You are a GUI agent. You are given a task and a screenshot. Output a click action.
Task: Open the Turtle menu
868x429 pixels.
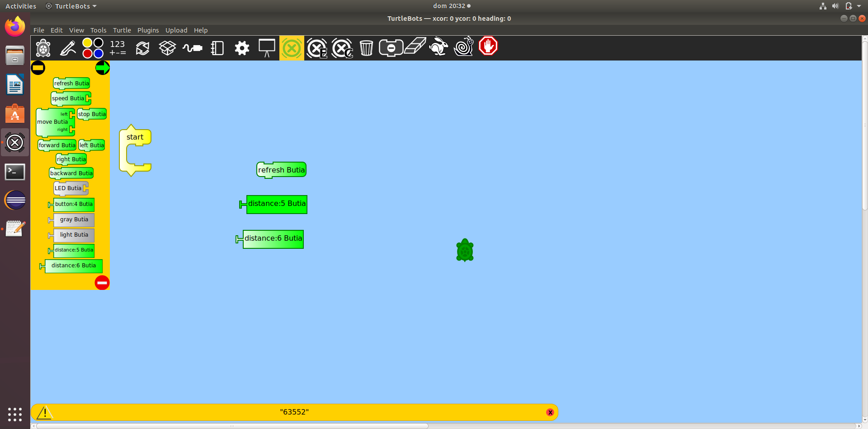tap(122, 30)
